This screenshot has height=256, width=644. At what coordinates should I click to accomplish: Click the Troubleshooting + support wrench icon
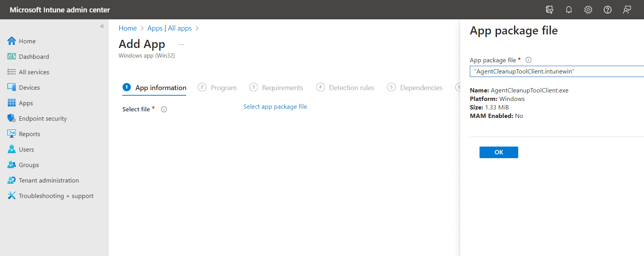[x=12, y=196]
